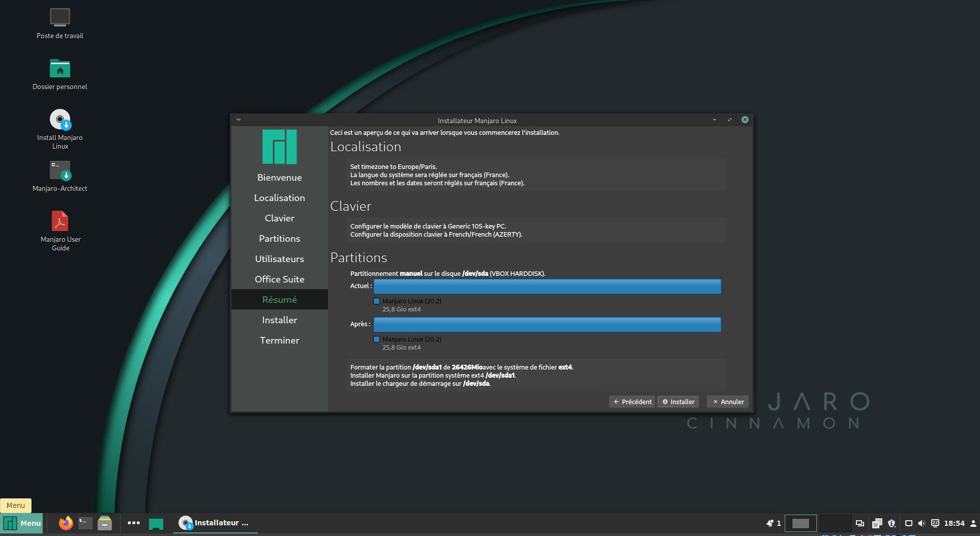The width and height of the screenshot is (980, 536).
Task: Switch to the Installateur taskbar window
Action: click(216, 523)
